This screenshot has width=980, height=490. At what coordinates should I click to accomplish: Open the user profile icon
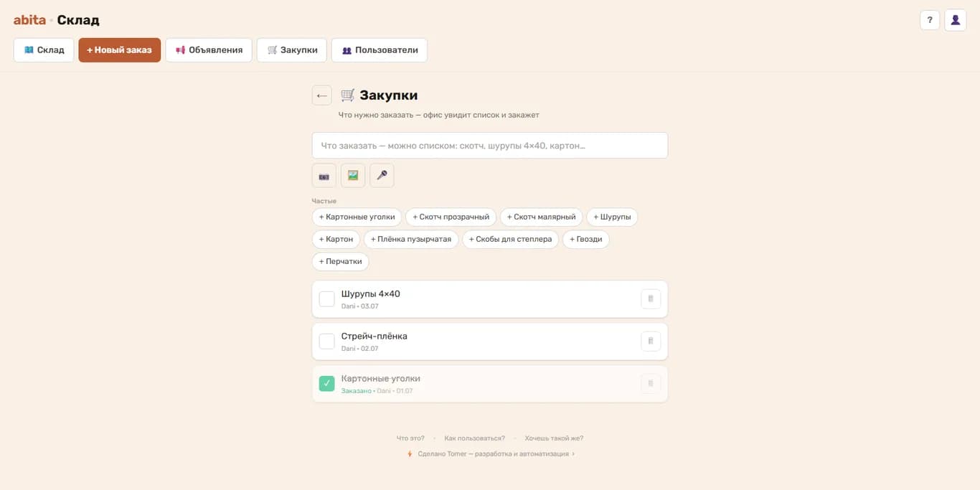956,20
